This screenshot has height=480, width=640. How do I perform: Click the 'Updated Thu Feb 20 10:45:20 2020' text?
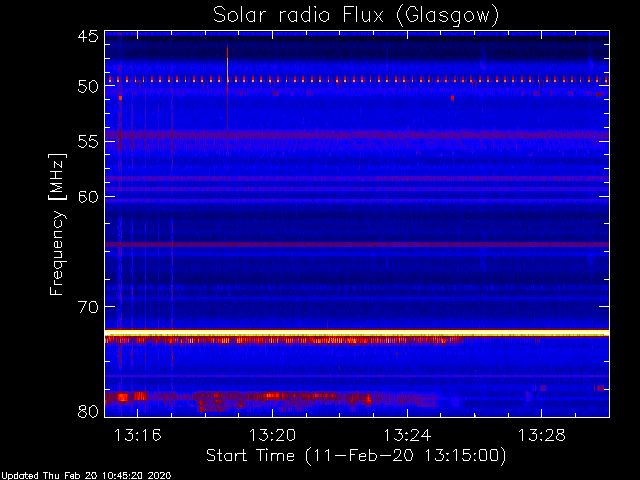86,476
